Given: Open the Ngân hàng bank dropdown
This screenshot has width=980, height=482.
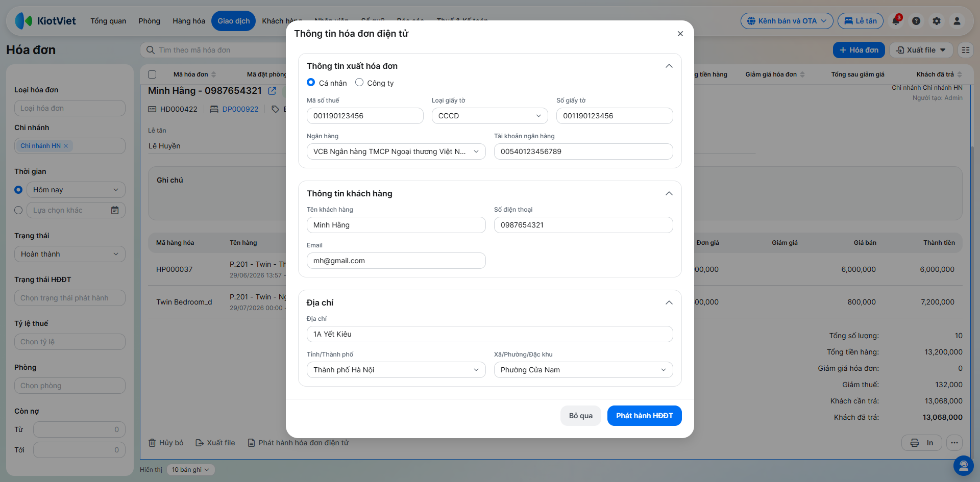Looking at the screenshot, I should tap(396, 151).
